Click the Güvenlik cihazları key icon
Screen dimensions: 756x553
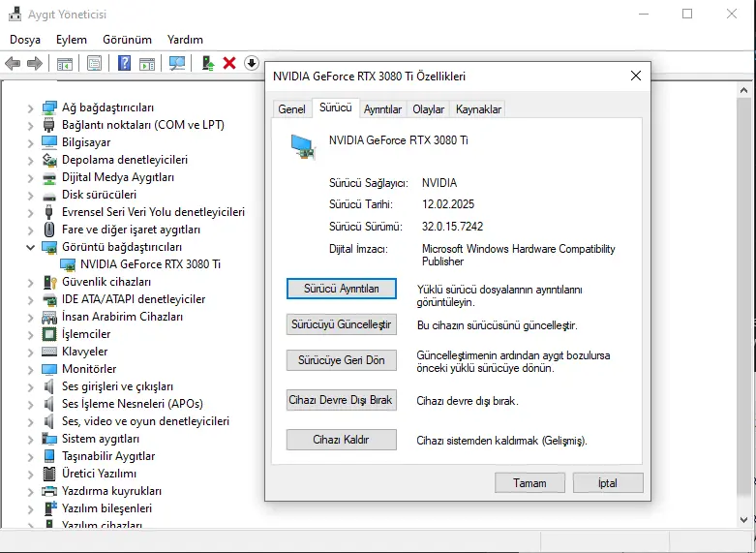point(50,282)
